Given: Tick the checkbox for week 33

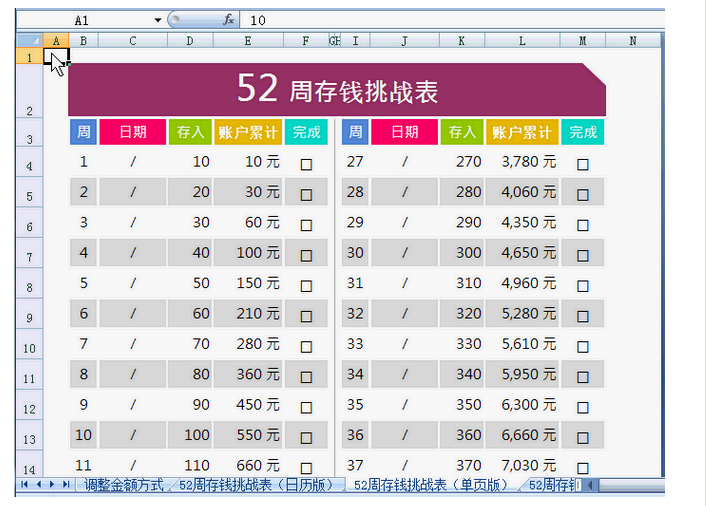Looking at the screenshot, I should [x=583, y=346].
